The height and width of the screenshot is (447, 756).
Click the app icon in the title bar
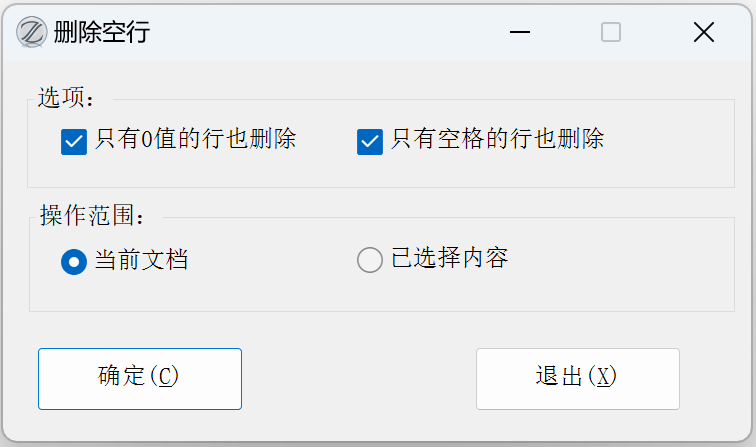tap(33, 33)
